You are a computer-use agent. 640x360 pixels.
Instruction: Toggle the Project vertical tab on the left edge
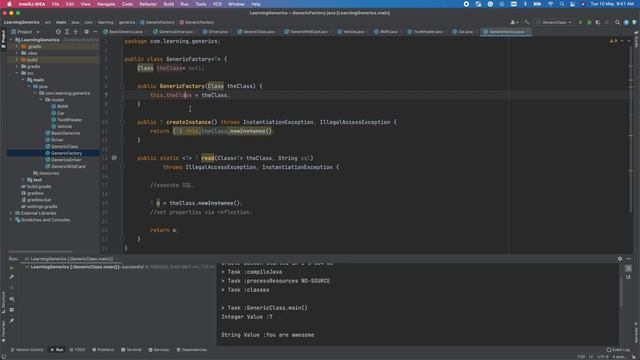coord(3,39)
